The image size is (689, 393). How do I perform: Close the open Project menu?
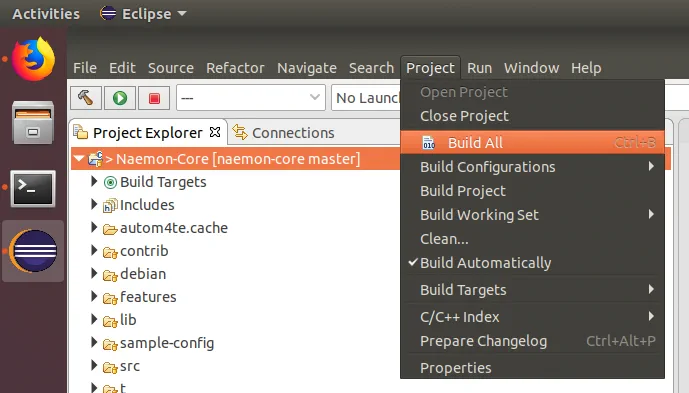point(430,68)
